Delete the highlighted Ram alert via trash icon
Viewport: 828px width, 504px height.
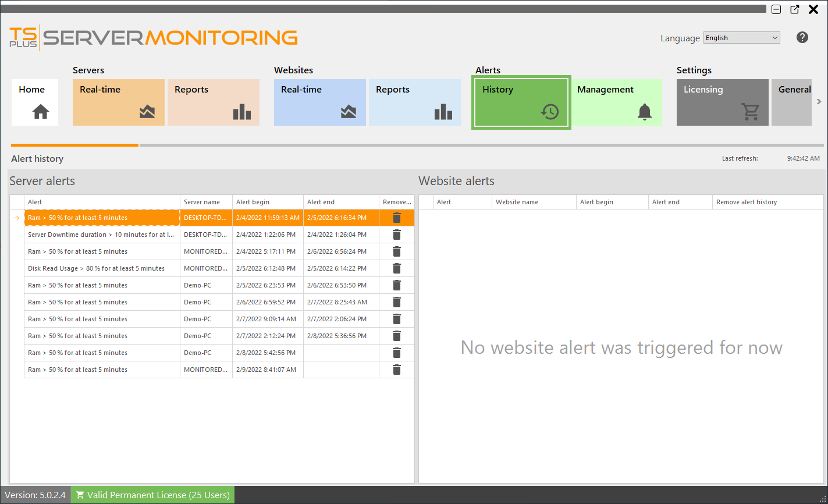(x=396, y=217)
